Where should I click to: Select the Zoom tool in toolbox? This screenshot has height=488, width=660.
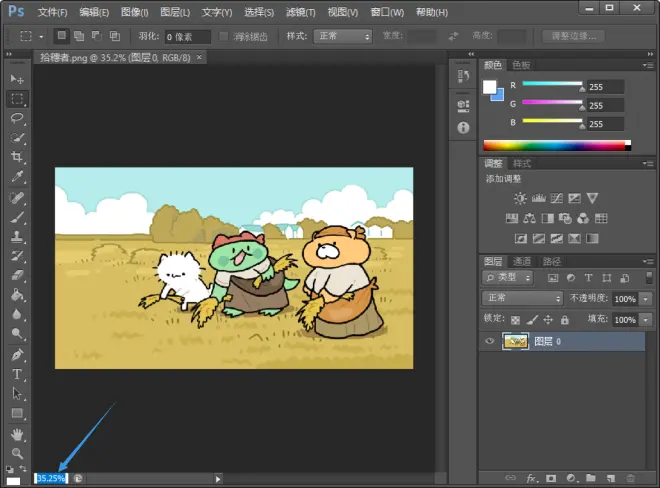point(17,453)
